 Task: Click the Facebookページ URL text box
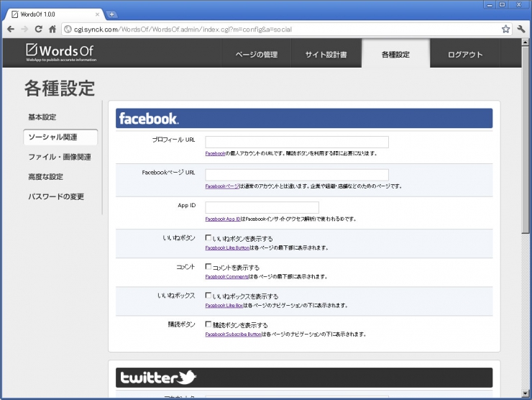point(297,175)
